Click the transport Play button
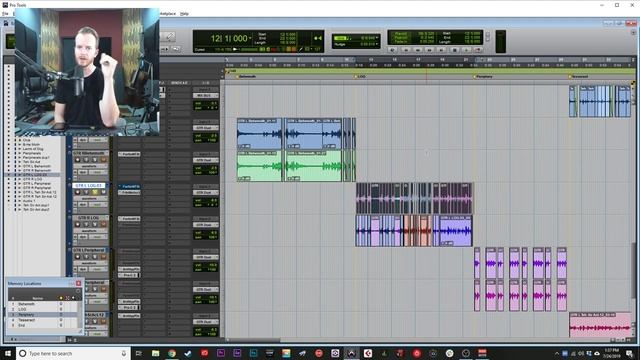 click(466, 50)
